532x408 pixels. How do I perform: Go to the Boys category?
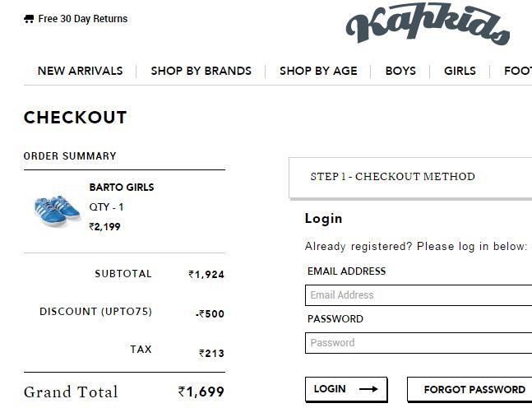[400, 71]
